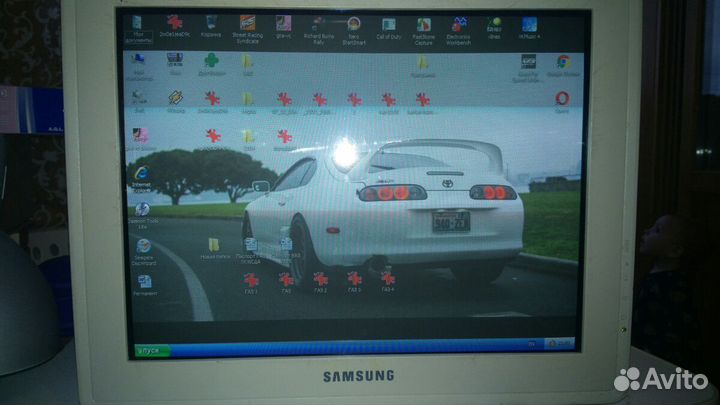Open the Паспорт ПОБЕДА document icon
720x405 pixels.
coord(250,251)
